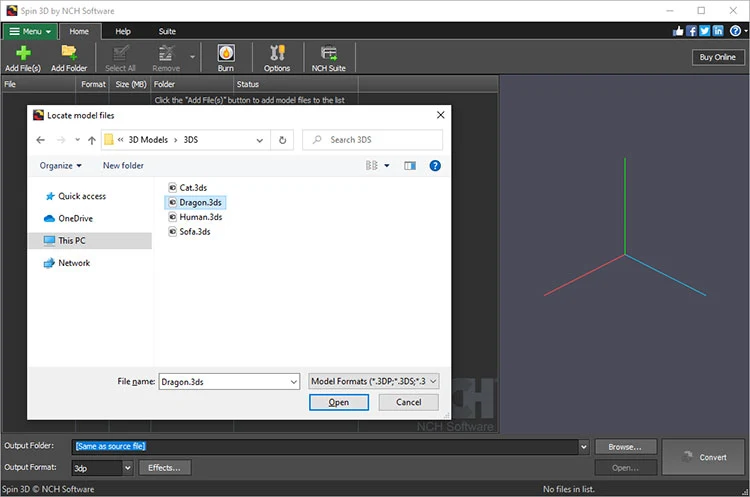Open the Organize dropdown menu

tap(61, 166)
